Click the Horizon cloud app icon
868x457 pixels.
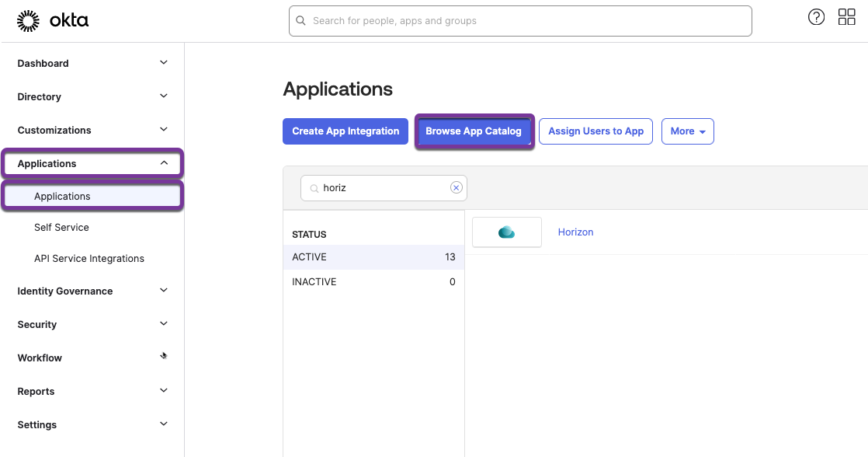coord(506,232)
